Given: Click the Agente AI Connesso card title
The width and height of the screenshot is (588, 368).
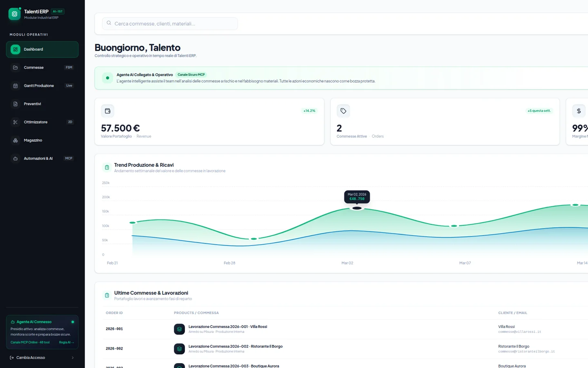Looking at the screenshot, I should [x=34, y=322].
